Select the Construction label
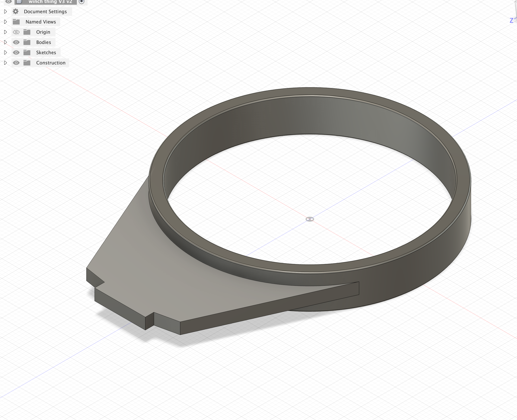517x420 pixels. pyautogui.click(x=51, y=63)
